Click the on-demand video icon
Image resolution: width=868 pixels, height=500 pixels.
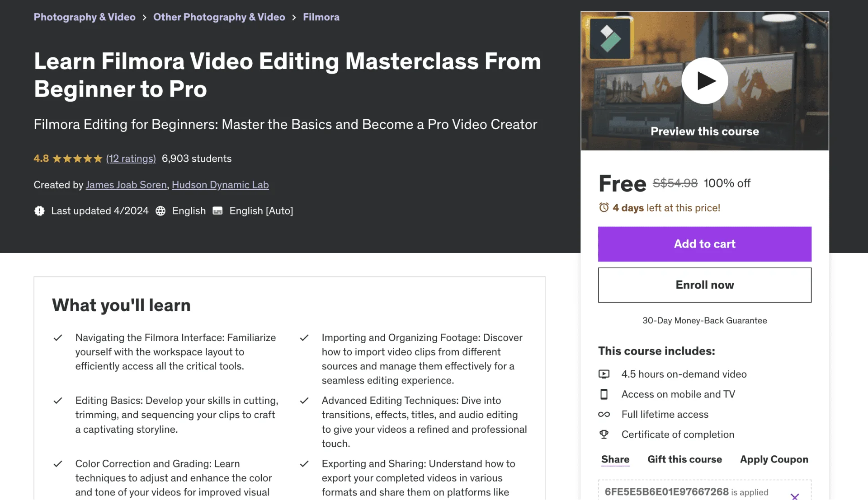click(604, 374)
